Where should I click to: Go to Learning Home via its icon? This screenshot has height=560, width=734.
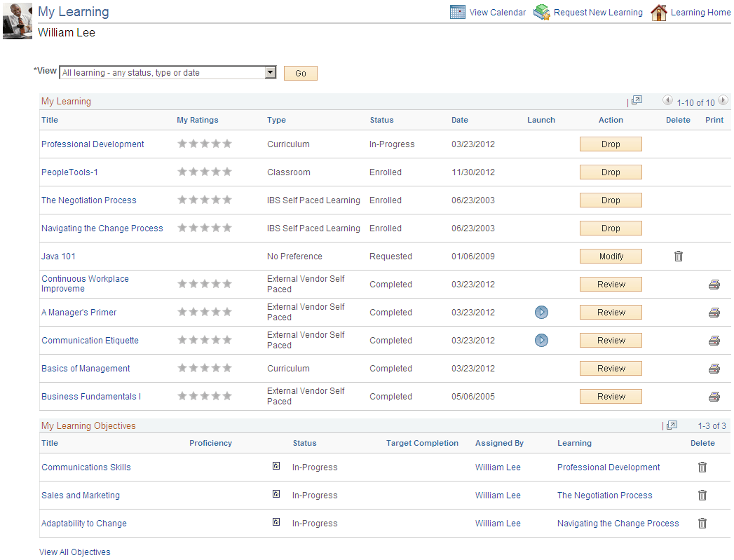(660, 12)
